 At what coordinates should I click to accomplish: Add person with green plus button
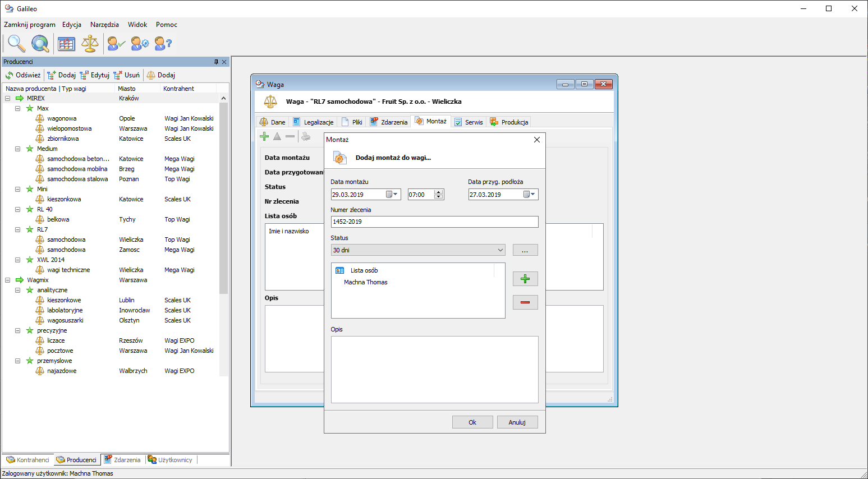pos(525,279)
